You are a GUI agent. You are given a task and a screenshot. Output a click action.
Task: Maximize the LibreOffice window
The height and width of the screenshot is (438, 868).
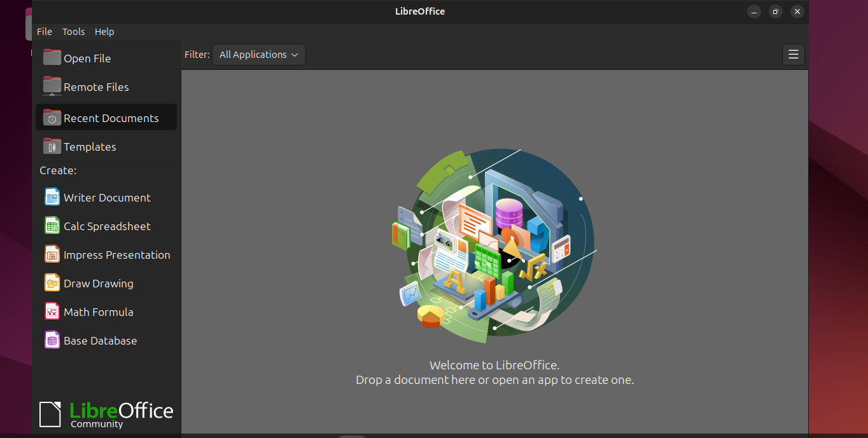pos(775,11)
